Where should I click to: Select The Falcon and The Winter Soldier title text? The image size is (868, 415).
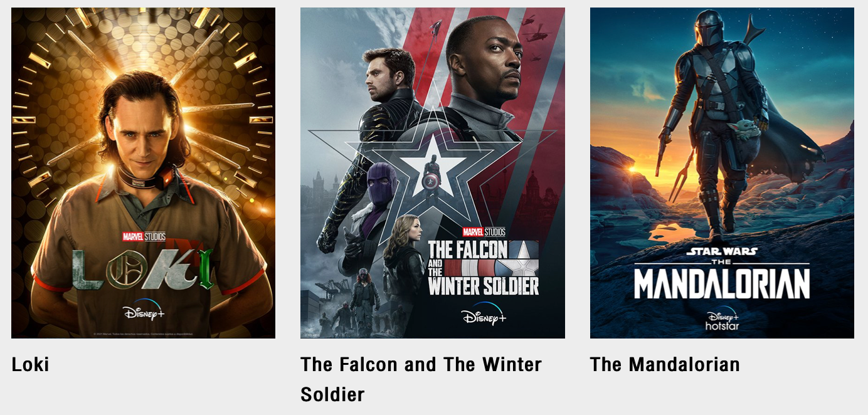pyautogui.click(x=421, y=379)
